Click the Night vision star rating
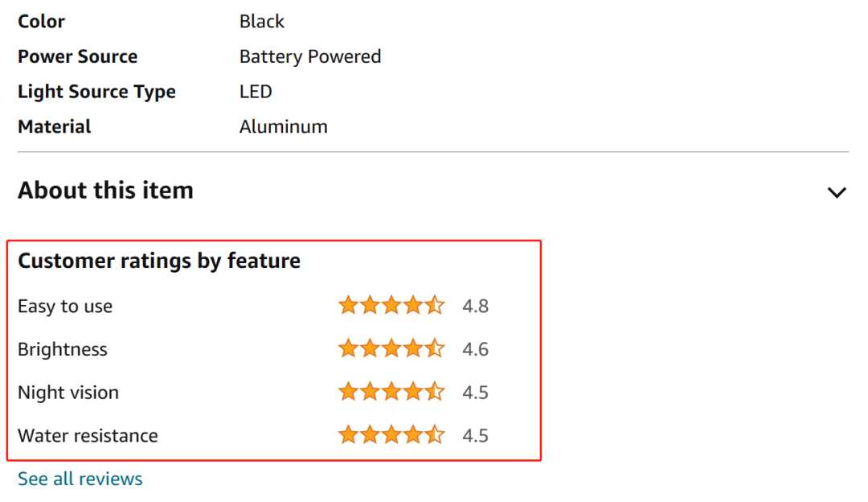Screen dimensions: 868x502 coord(391,392)
